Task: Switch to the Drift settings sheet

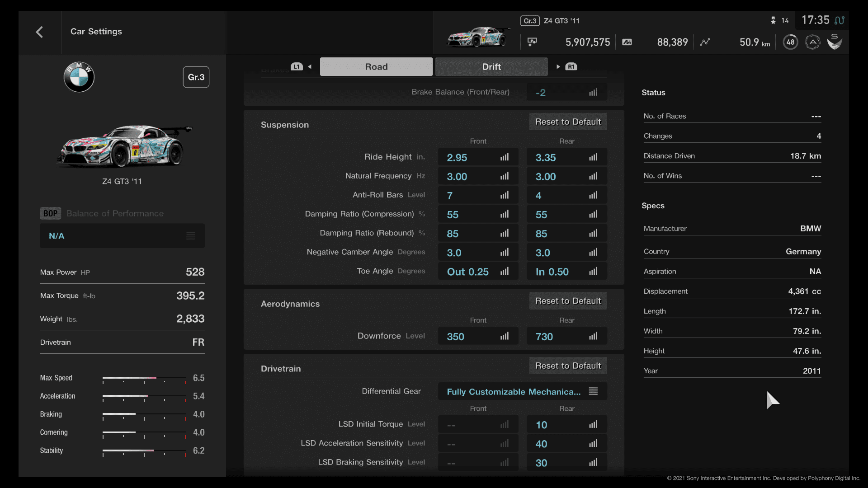Action: pos(491,66)
